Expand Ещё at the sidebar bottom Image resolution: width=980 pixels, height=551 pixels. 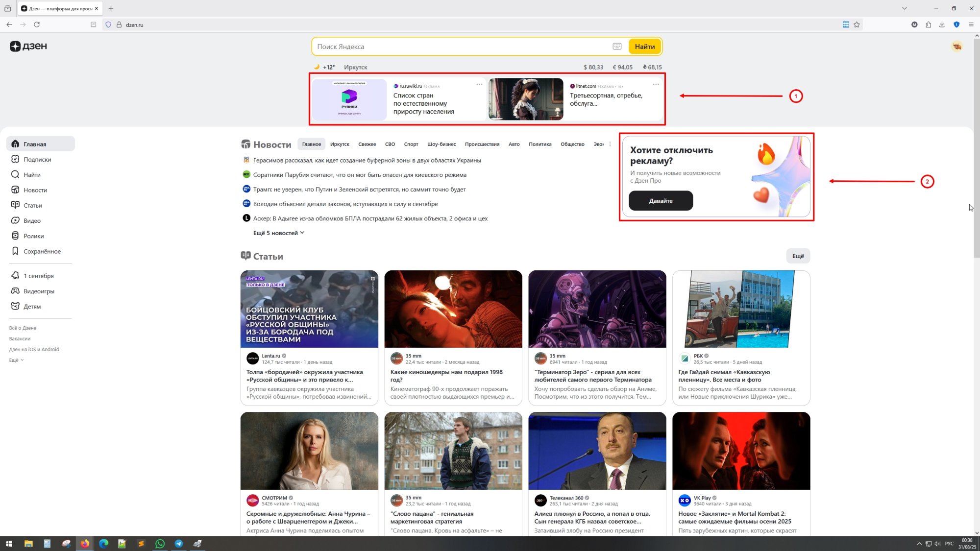click(15, 360)
